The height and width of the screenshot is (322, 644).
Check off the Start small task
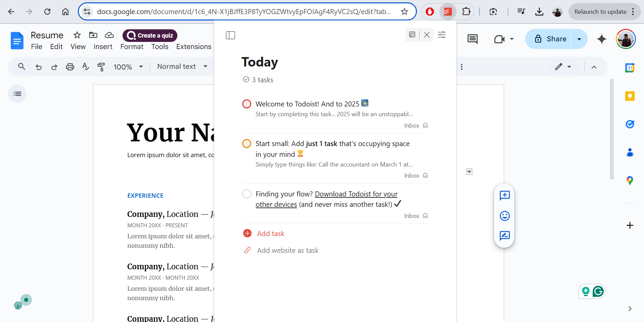pyautogui.click(x=247, y=144)
